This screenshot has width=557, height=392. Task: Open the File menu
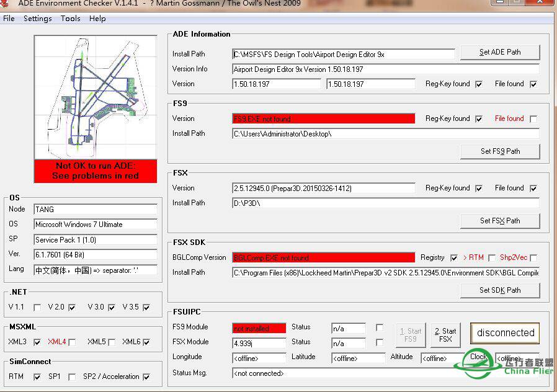click(x=9, y=19)
